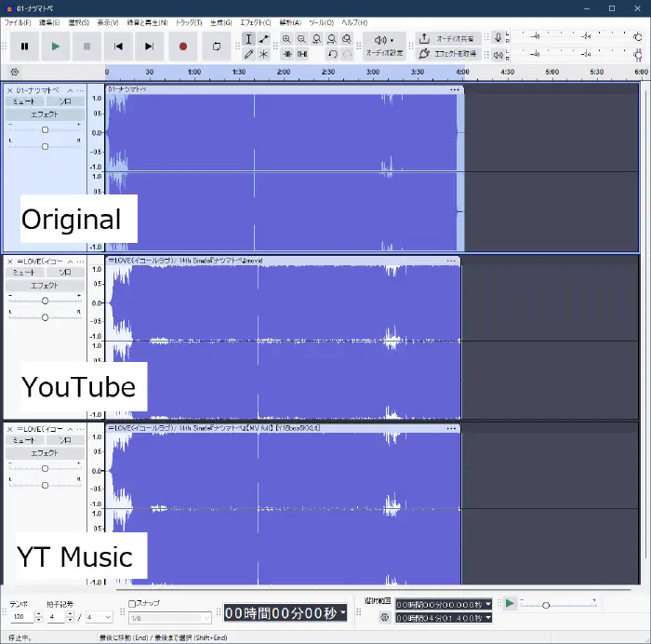Skip to end of project
Screen dimensions: 651x644
(x=149, y=47)
